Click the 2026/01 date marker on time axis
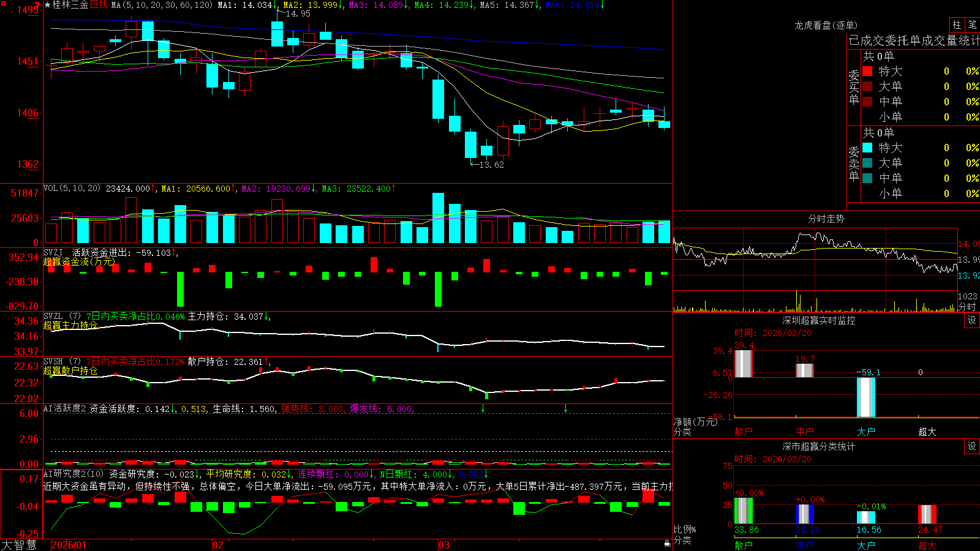Viewport: 980px width, 551px height. click(x=69, y=544)
